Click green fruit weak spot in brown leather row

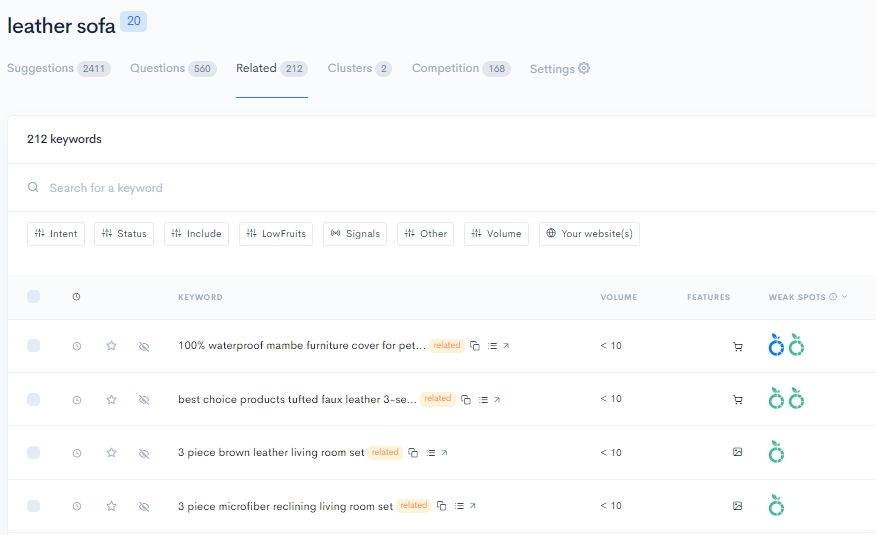(x=776, y=452)
